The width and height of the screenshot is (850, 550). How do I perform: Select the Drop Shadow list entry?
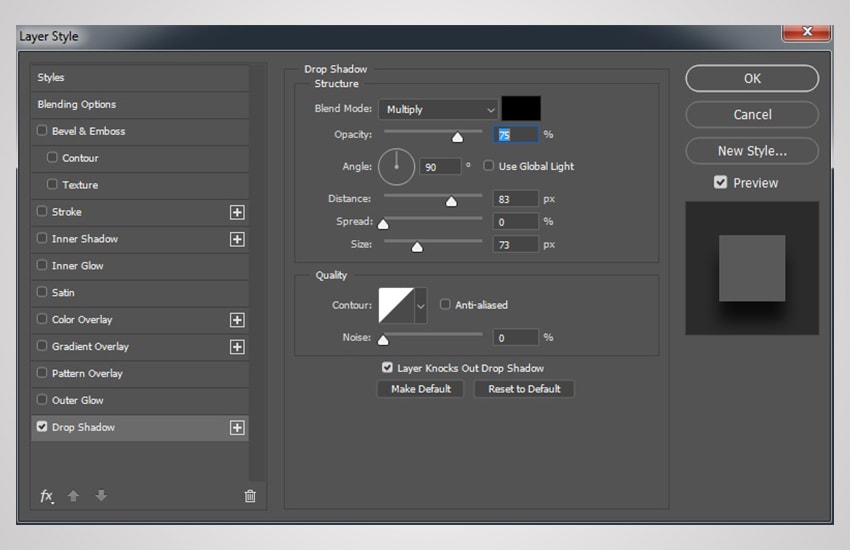[140, 428]
